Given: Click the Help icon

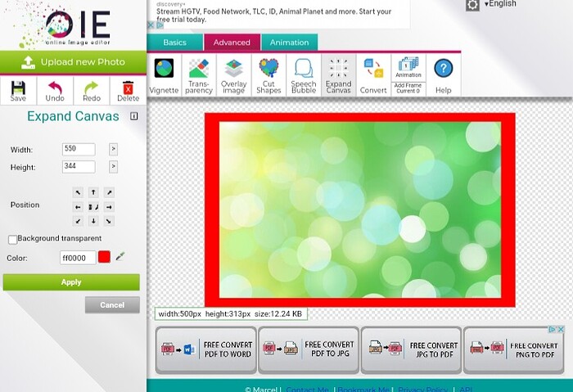Looking at the screenshot, I should tap(443, 75).
